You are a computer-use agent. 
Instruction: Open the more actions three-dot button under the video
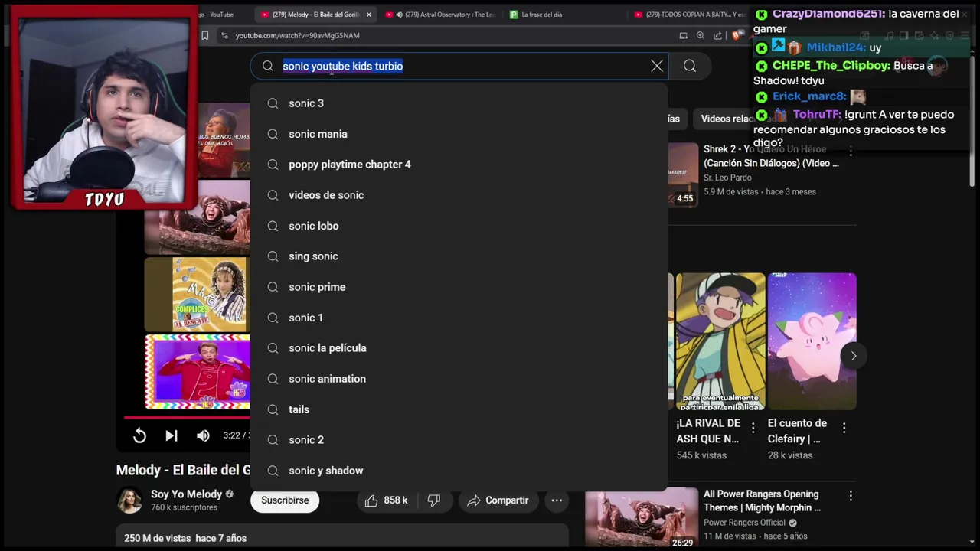click(557, 500)
